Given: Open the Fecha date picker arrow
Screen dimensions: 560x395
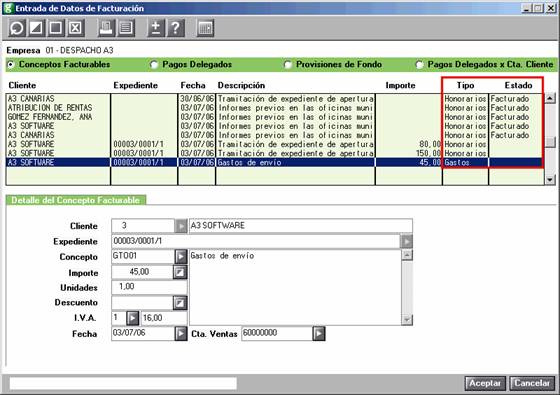Looking at the screenshot, I should click(x=181, y=334).
